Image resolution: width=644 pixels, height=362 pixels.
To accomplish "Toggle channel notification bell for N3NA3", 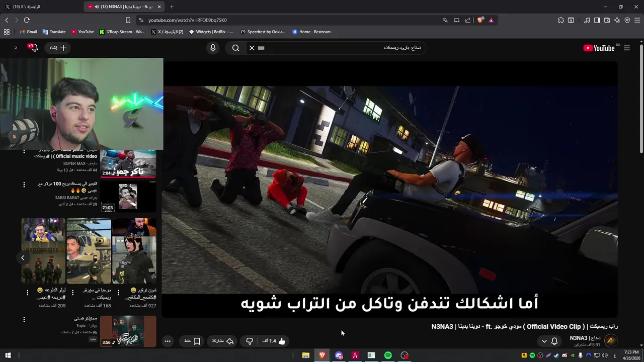I will [554, 341].
